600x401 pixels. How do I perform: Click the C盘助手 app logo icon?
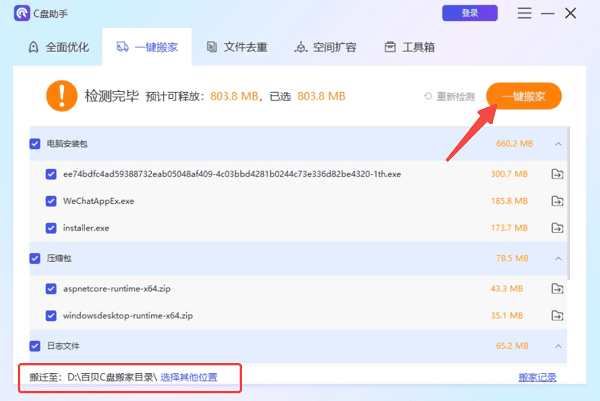tap(20, 13)
